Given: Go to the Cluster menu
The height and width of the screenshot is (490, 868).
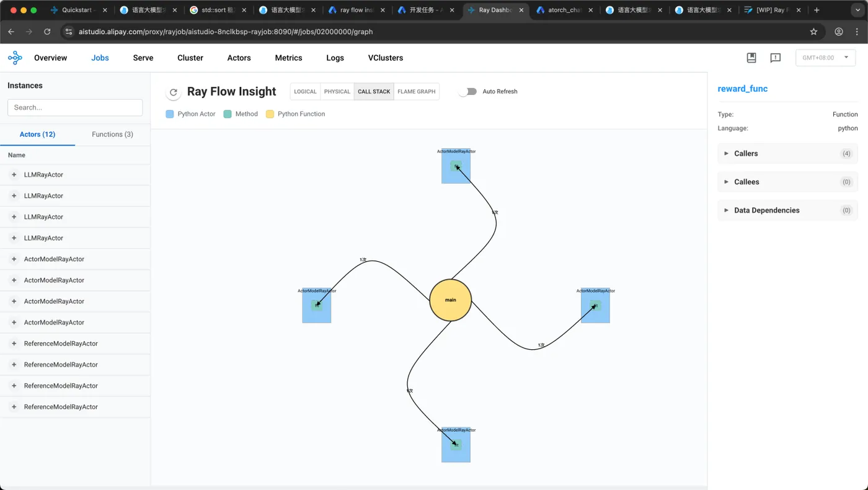Looking at the screenshot, I should point(190,58).
